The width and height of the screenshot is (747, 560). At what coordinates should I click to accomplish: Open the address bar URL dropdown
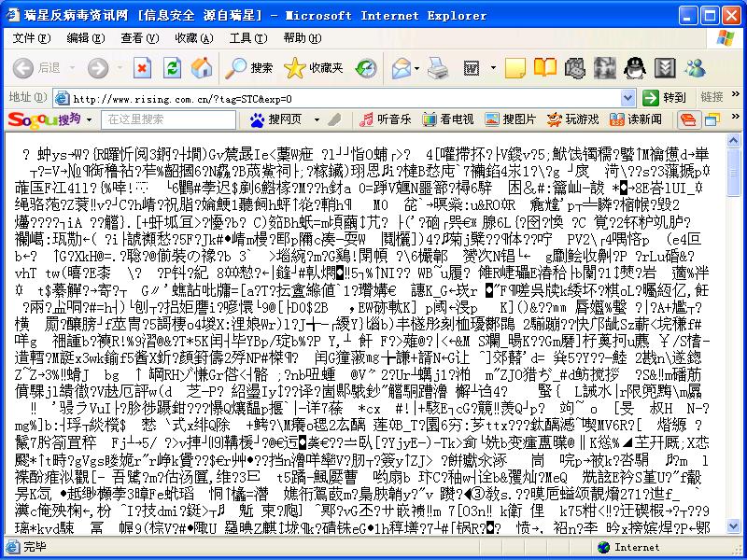pos(627,99)
